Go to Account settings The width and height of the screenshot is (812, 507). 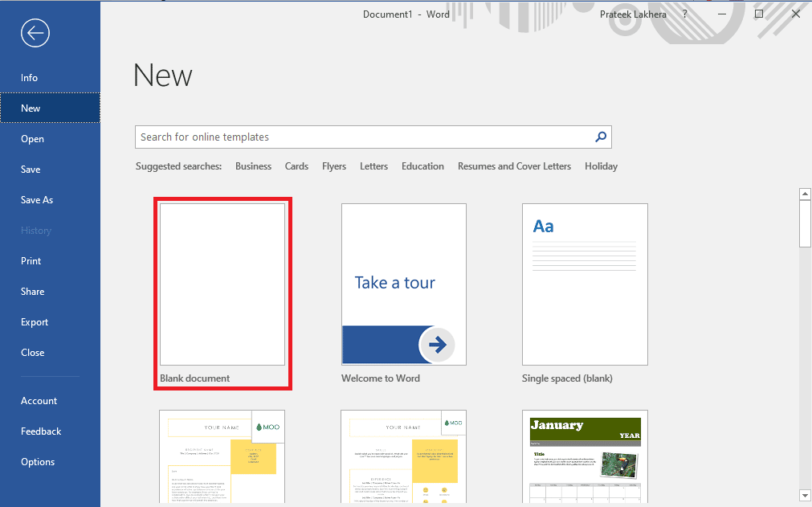pyautogui.click(x=39, y=400)
